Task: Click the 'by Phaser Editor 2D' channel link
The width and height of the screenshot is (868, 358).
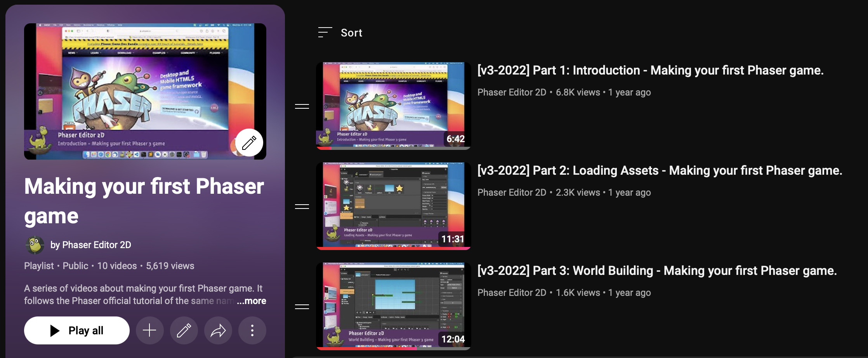Action: [91, 245]
